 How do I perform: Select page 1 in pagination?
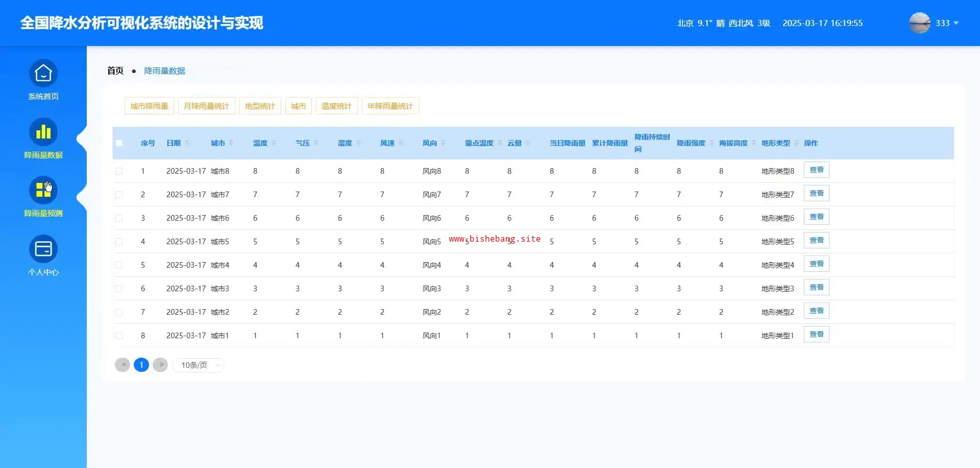pyautogui.click(x=141, y=365)
